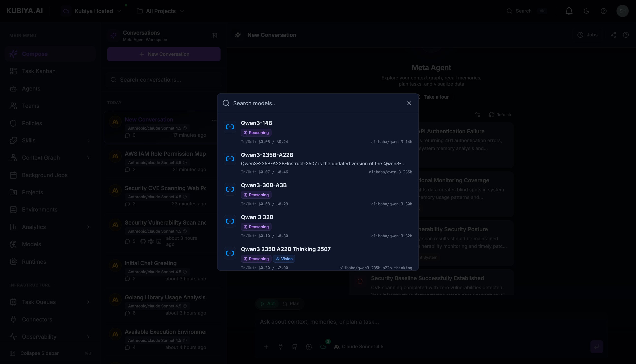Click the plug connector icon in chat input

click(280, 347)
